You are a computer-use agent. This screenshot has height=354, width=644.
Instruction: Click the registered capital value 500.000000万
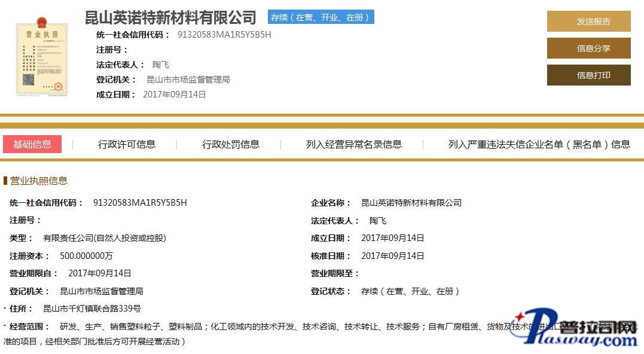pyautogui.click(x=86, y=256)
